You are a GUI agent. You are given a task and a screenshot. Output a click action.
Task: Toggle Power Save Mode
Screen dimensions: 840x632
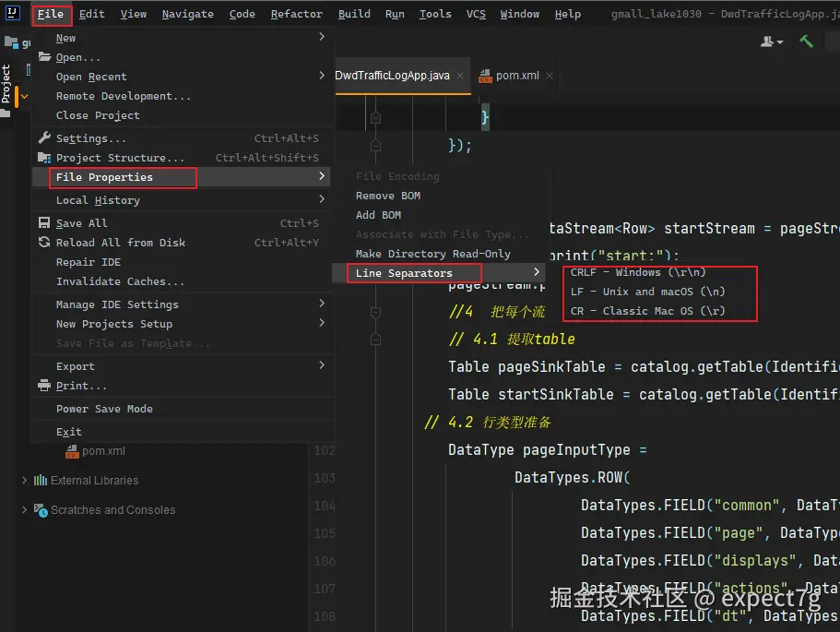click(104, 409)
